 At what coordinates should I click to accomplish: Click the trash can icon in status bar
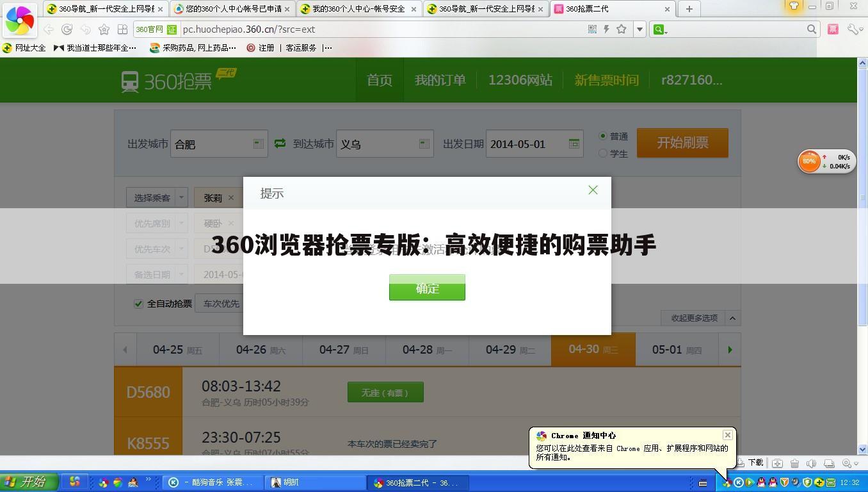[794, 463]
